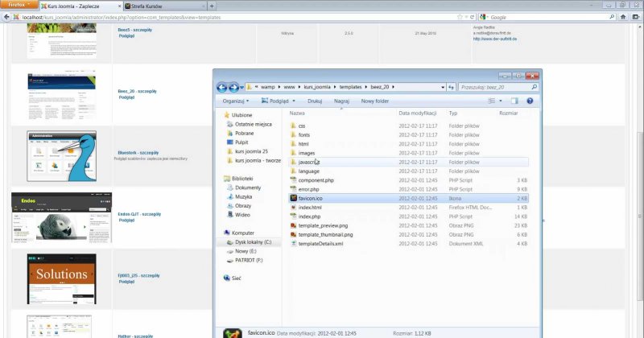The width and height of the screenshot is (644, 338).
Task: Open the view options dropdown in Explorer
Action: [502, 101]
